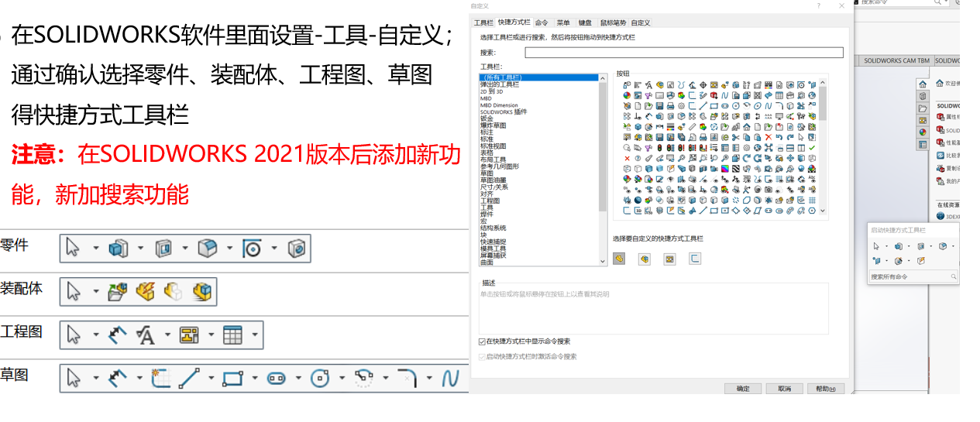Image resolution: width=980 pixels, height=422 pixels.
Task: Click the table icon in 工程图 toolbar
Action: (232, 335)
